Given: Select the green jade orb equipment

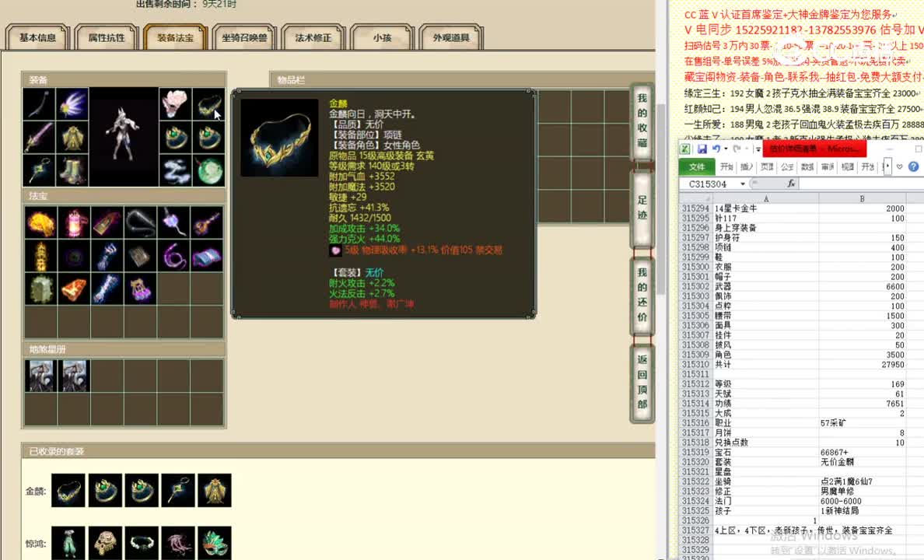Looking at the screenshot, I should pos(208,170).
